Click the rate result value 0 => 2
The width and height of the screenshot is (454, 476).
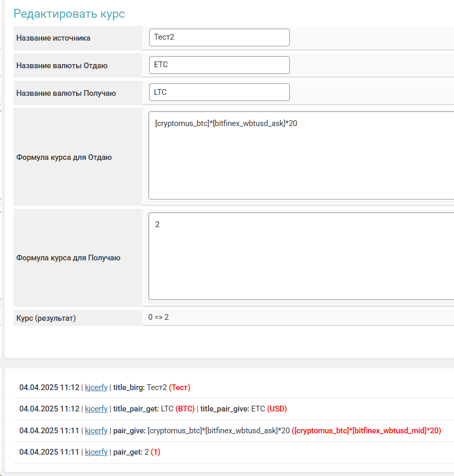[x=158, y=317]
